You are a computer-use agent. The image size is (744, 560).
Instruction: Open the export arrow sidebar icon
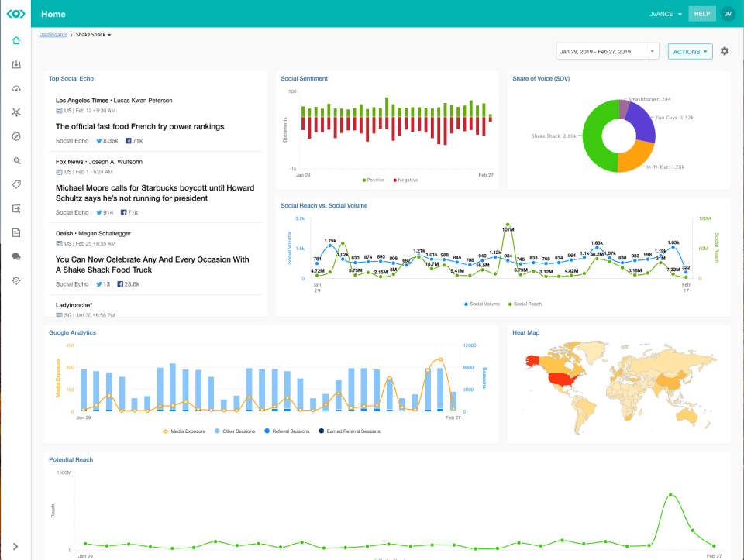pos(16,208)
